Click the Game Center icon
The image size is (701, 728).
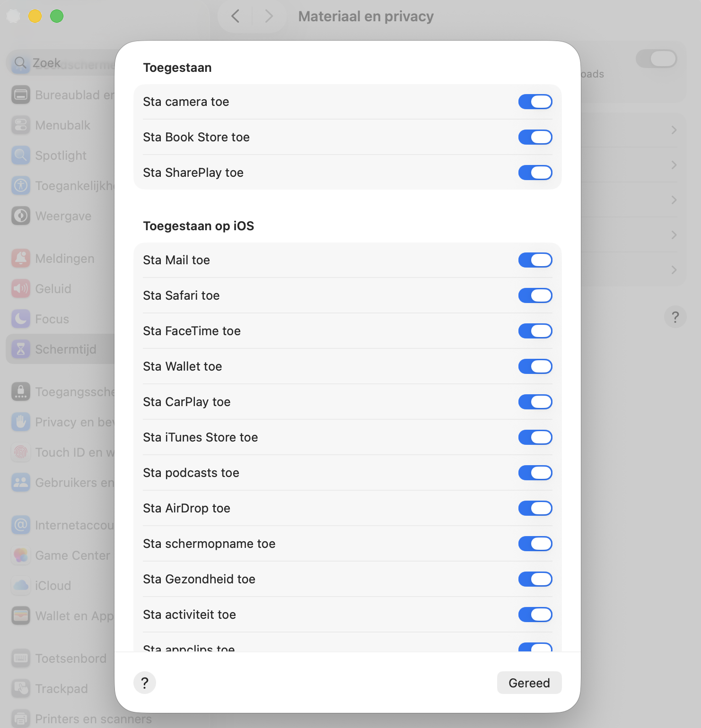pyautogui.click(x=20, y=555)
